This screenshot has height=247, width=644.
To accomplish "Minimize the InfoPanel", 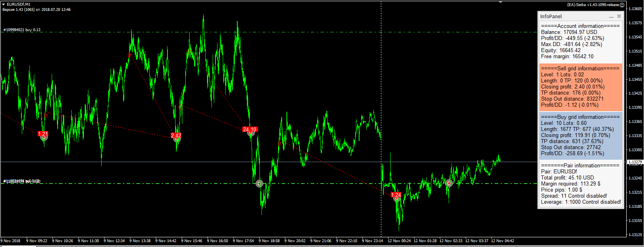I will coord(611,17).
